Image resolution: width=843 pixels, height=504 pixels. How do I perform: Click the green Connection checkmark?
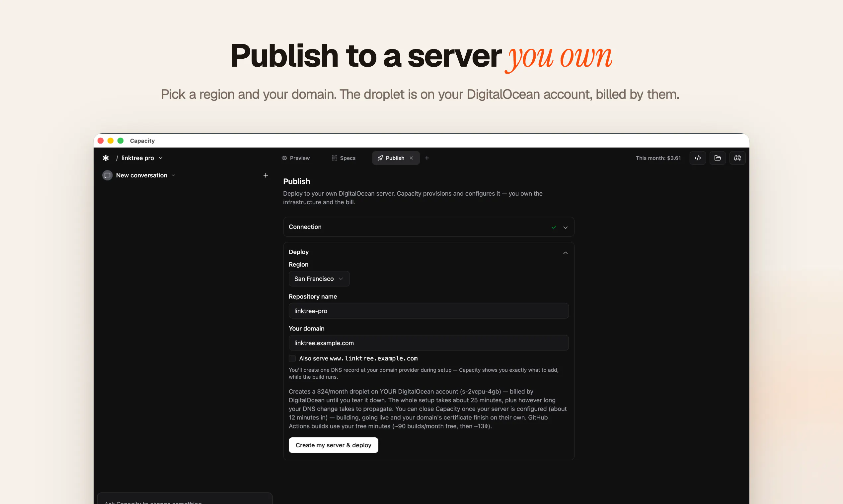coord(554,227)
